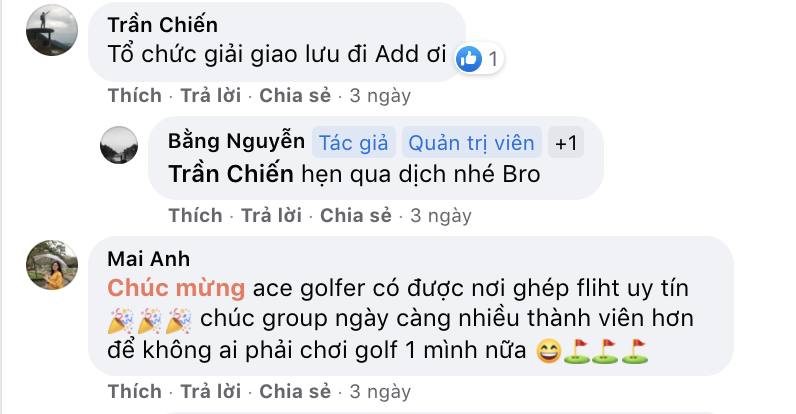796x414 pixels.
Task: Reply to Trần Chiến's comment via Trả lời
Action: [x=211, y=95]
